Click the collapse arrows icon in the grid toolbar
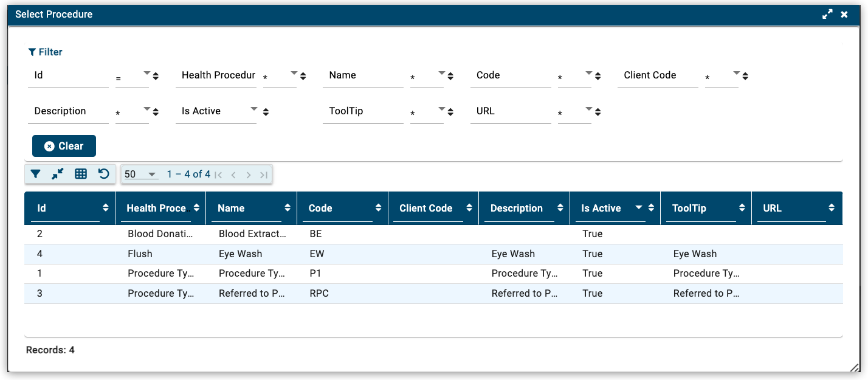The height and width of the screenshot is (380, 868). [x=58, y=174]
